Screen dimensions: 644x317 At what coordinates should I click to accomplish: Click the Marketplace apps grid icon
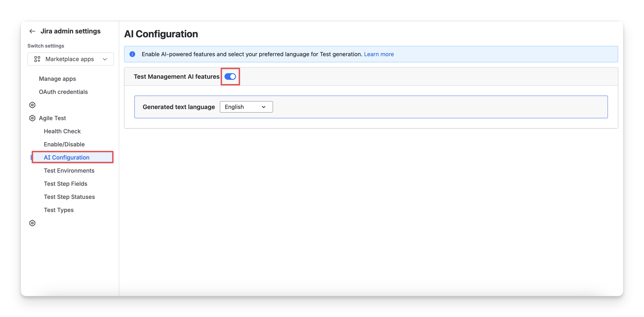point(37,59)
